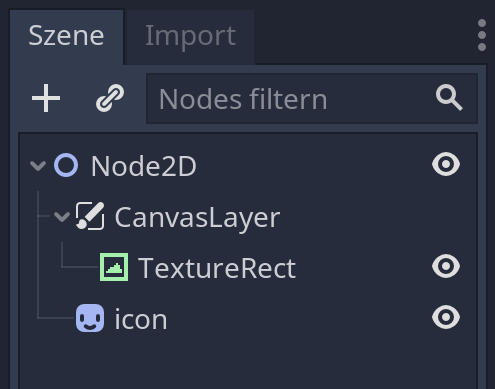Click the TextureRect image type icon
The image size is (495, 389).
coord(114,267)
